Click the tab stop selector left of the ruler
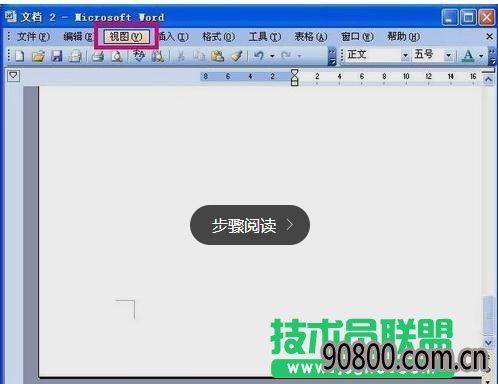Viewport: 498px width, 384px height. [x=14, y=76]
